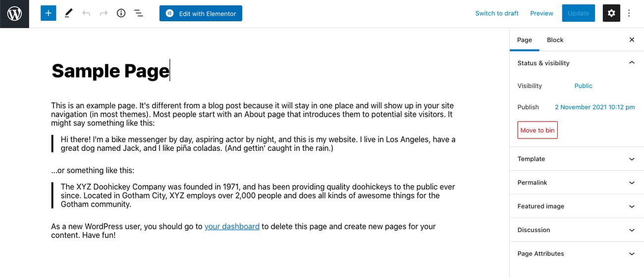Screen dimensions: 644x278
Task: Switch to the Block tab
Action: coord(555,40)
